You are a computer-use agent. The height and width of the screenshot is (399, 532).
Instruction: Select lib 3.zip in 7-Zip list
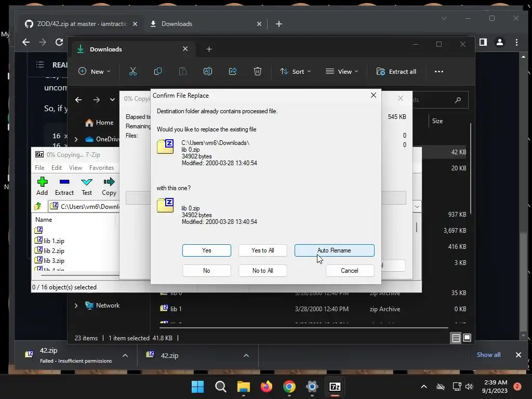[49, 261]
